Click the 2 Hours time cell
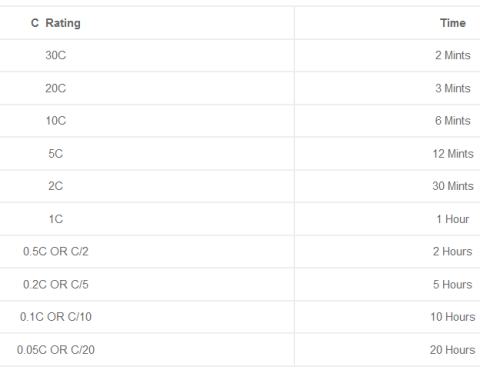480x380 pixels. point(453,251)
